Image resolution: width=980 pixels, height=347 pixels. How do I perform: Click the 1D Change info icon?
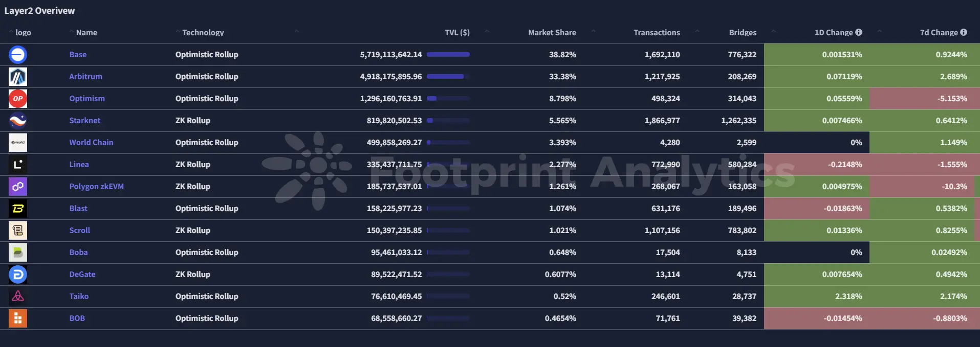pos(859,32)
